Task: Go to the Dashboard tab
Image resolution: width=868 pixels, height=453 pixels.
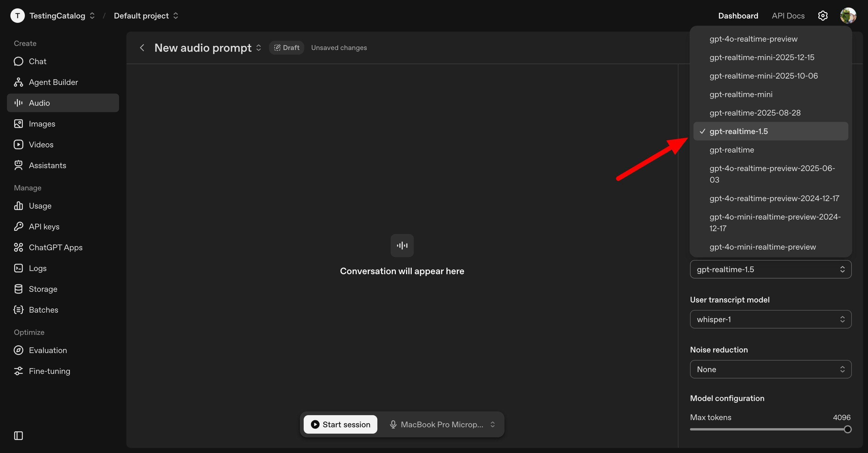Action: click(x=738, y=16)
